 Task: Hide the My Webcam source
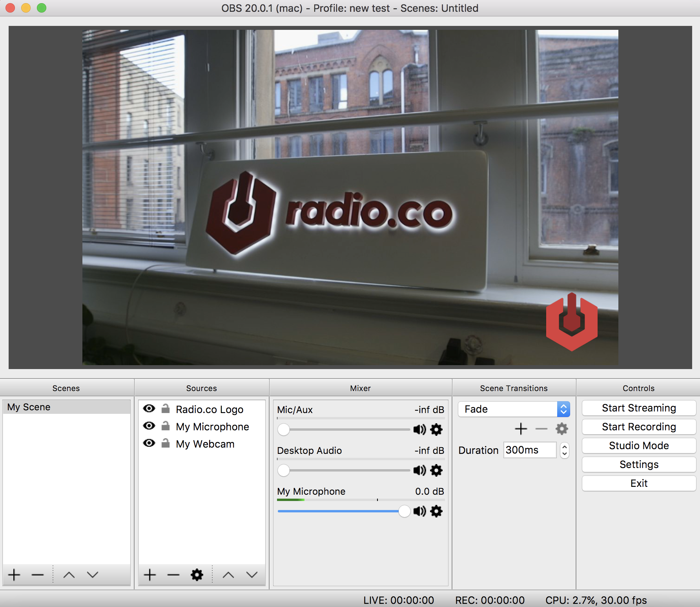pos(149,443)
